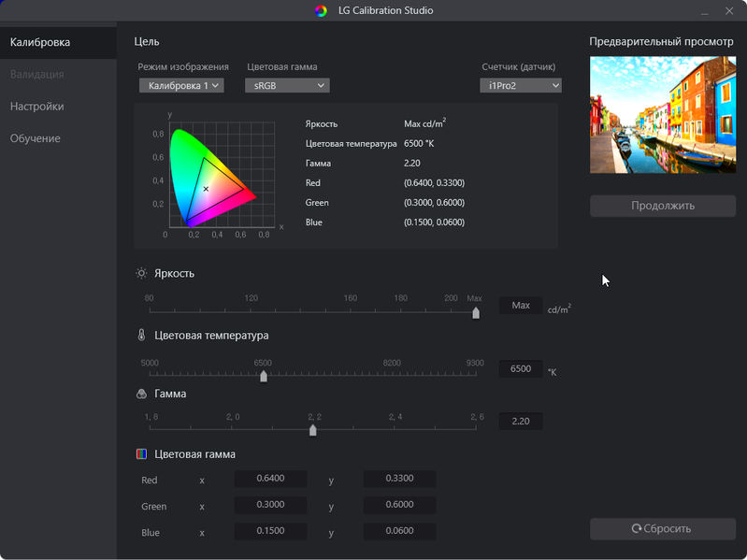Click the sun brightness icon
Screen dimensions: 747x560
point(141,273)
